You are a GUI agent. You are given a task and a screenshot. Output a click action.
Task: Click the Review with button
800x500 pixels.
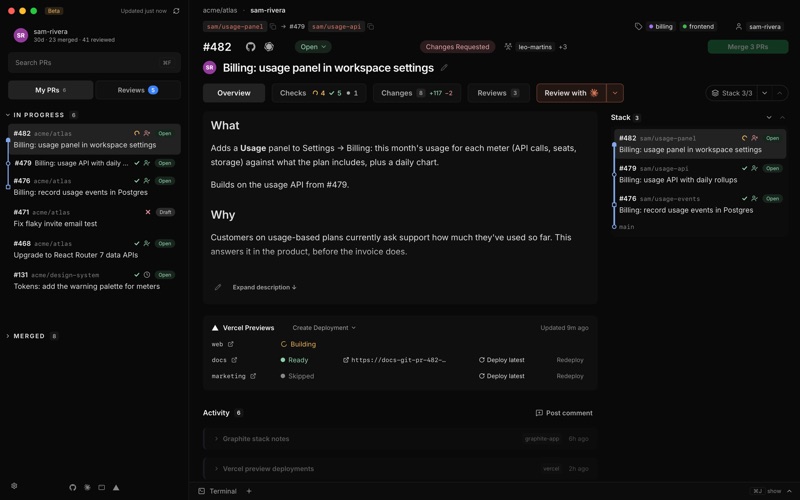[571, 93]
